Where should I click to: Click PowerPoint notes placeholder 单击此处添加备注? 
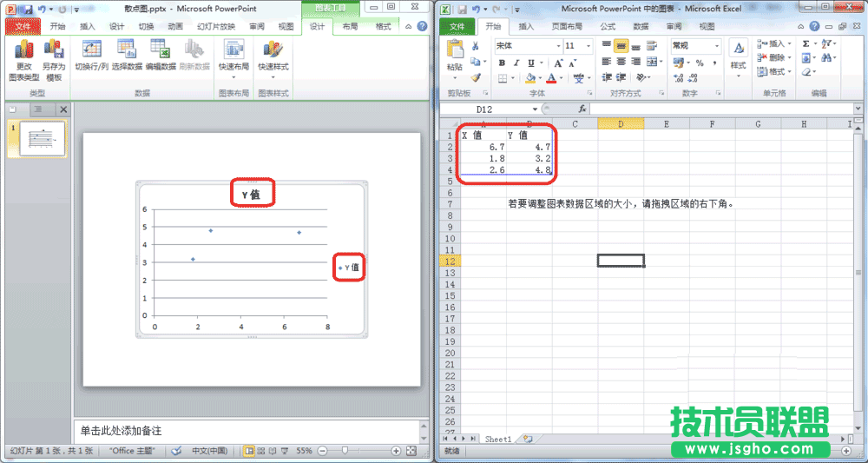click(x=122, y=430)
